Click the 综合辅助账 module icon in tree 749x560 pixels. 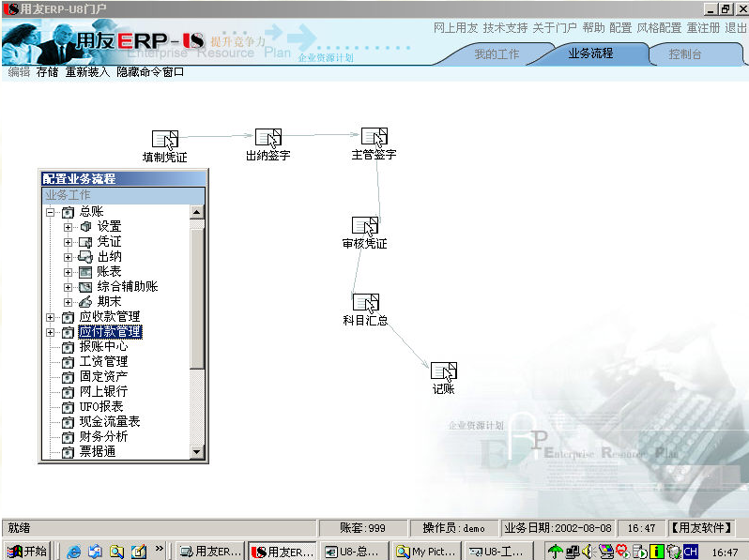click(85, 287)
